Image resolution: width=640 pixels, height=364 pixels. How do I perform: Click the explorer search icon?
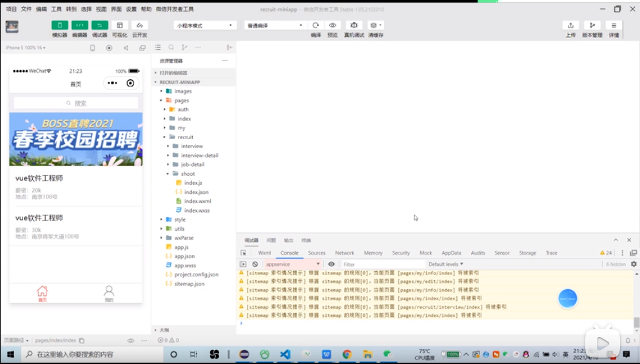(x=171, y=47)
